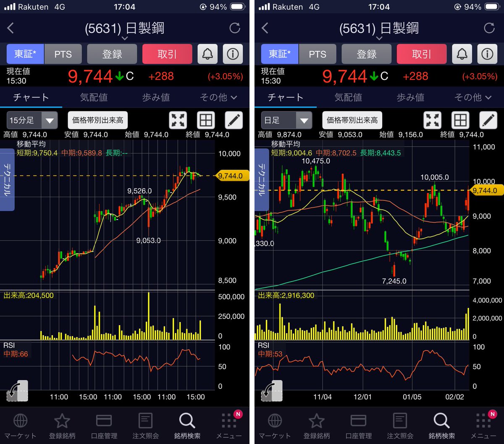Expand right 日足 chart to fullscreen
The image size is (504, 444).
(433, 120)
